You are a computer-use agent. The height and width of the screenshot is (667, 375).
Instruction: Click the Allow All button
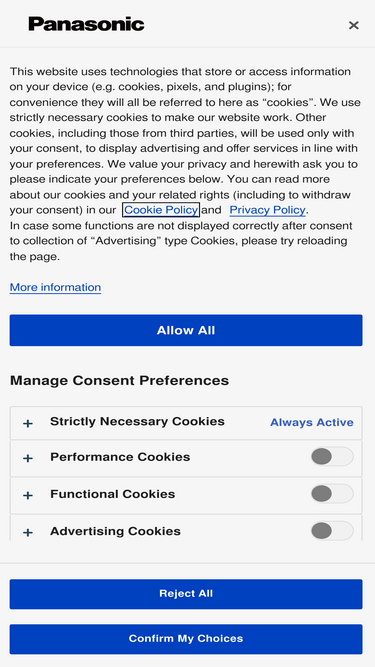(186, 330)
